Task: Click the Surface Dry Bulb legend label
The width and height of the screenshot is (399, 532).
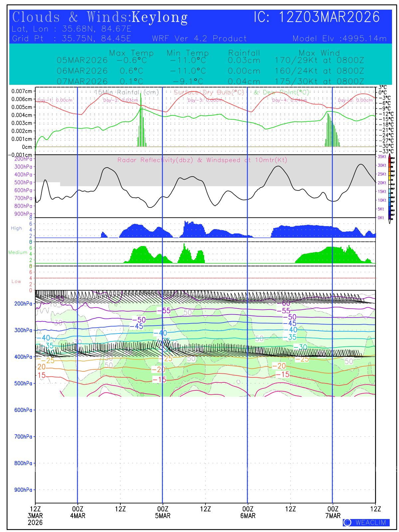Action: tap(209, 92)
